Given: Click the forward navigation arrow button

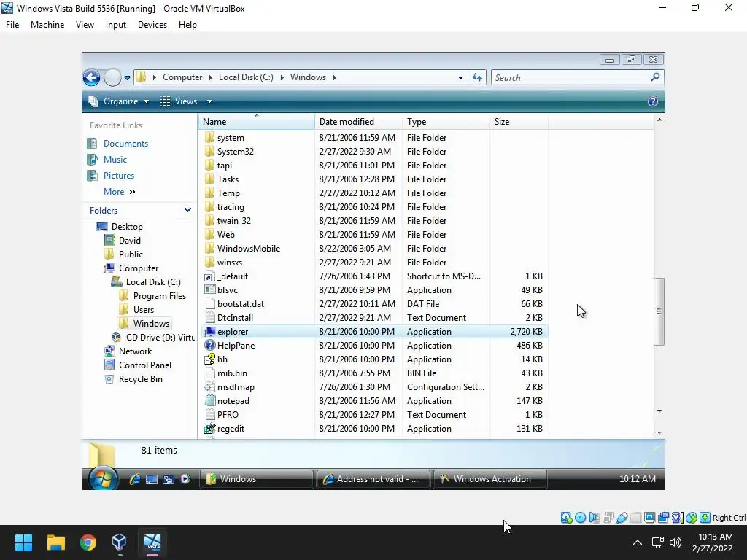Looking at the screenshot, I should [x=112, y=77].
